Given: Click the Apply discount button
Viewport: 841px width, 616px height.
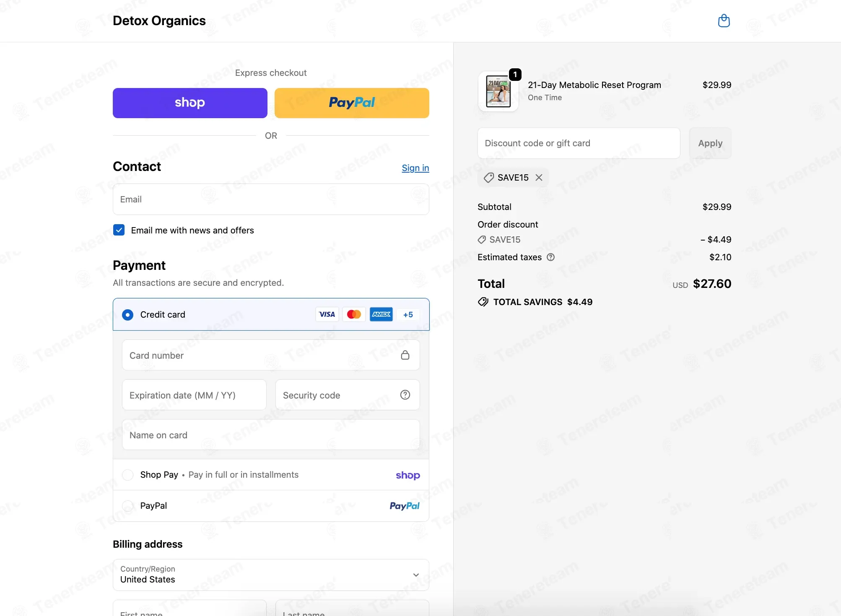Looking at the screenshot, I should click(710, 143).
